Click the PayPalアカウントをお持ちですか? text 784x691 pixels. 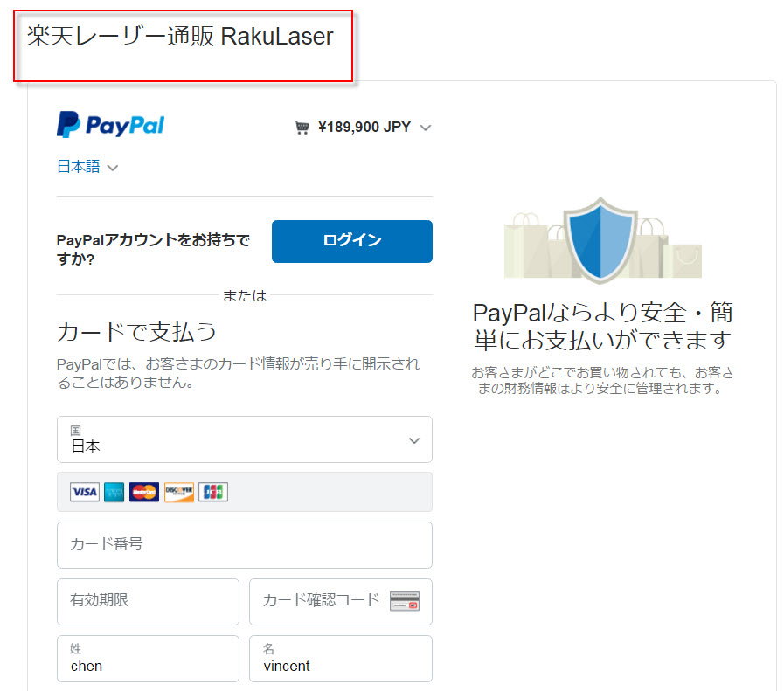coord(153,249)
